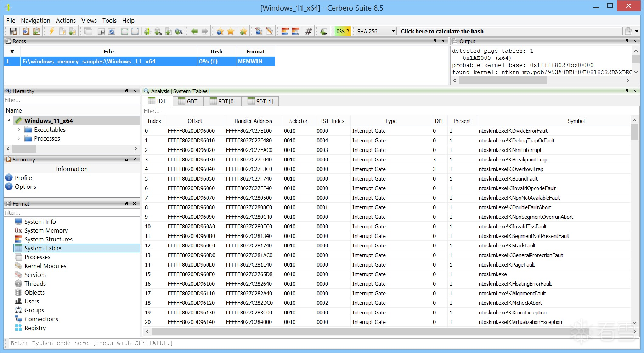This screenshot has width=644, height=353.
Task: Select System Structures in the Format panel
Action: (x=49, y=239)
